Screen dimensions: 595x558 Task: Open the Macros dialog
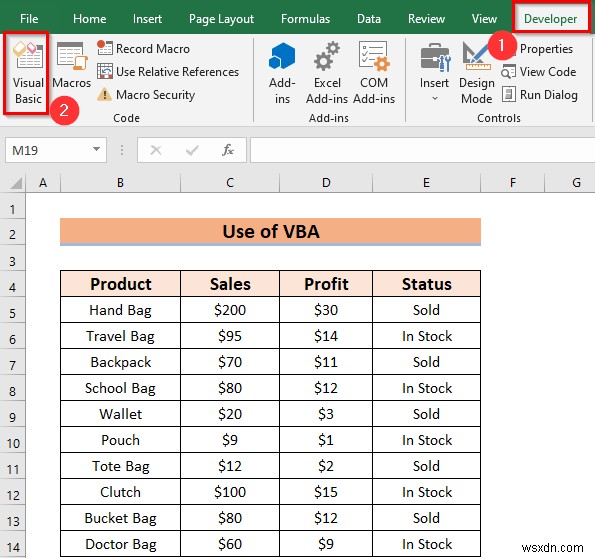tap(71, 66)
